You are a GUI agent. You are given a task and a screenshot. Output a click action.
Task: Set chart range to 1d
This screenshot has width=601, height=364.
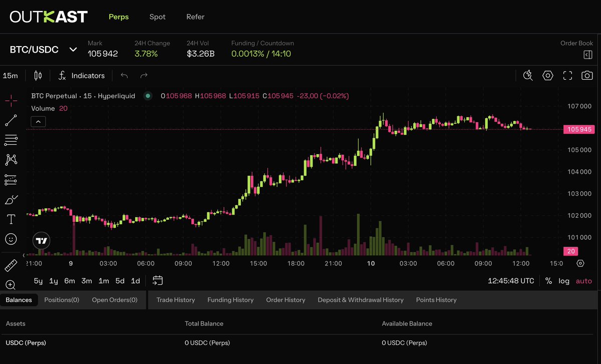(x=135, y=281)
